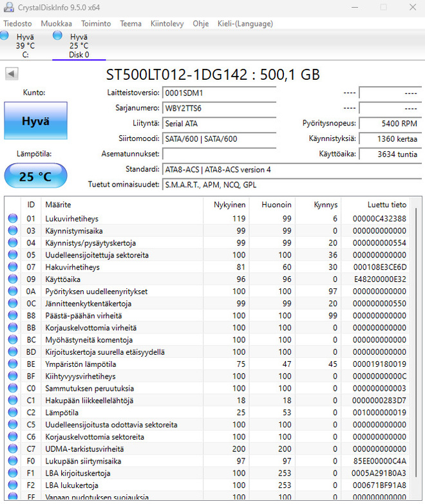425x504 pixels.
Task: Select raw value 0005A291B0A3
Action: pyautogui.click(x=379, y=473)
